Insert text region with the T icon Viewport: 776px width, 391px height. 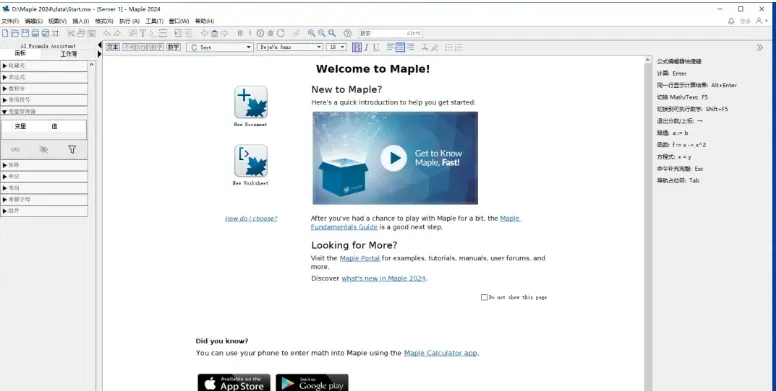143,33
